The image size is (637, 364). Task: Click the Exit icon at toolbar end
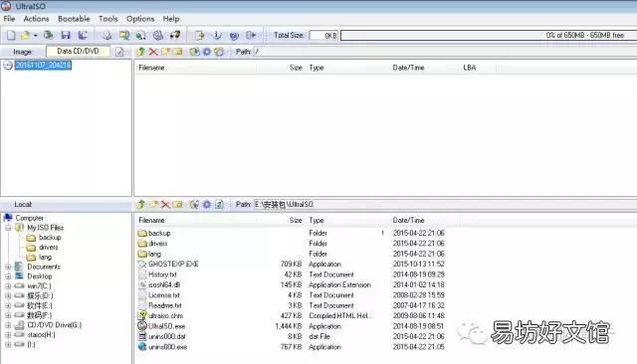[x=251, y=35]
